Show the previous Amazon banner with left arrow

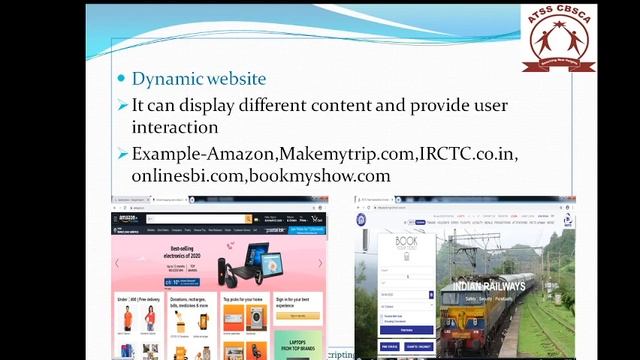[117, 264]
